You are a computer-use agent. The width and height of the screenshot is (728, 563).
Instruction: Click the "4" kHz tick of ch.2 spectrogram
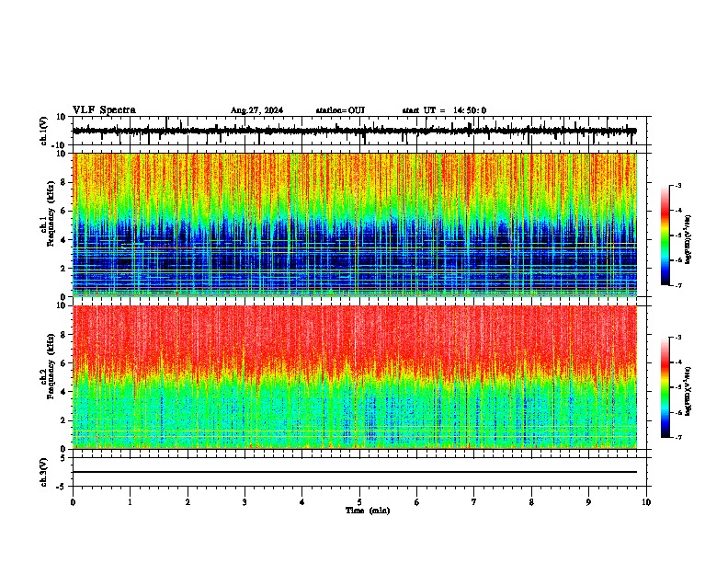pos(63,392)
